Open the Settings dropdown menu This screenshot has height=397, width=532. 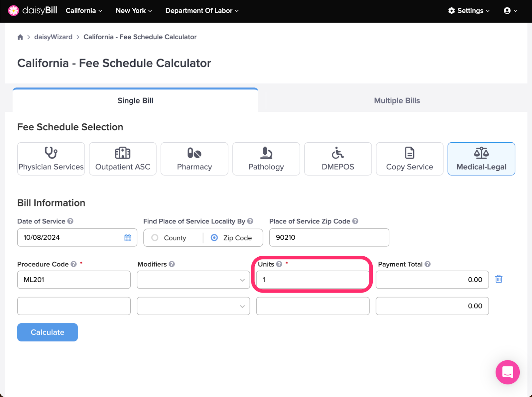click(x=469, y=11)
